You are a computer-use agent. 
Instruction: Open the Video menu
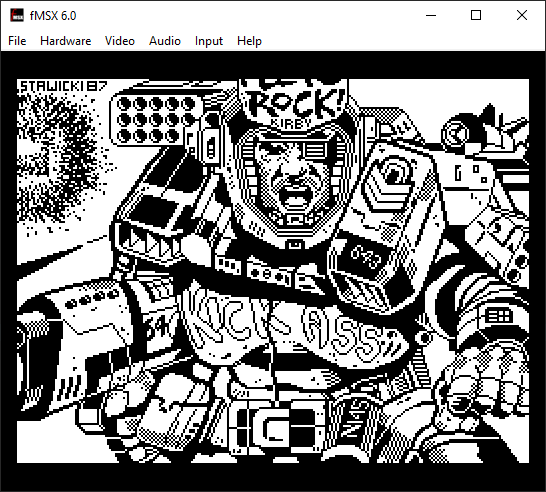(119, 41)
